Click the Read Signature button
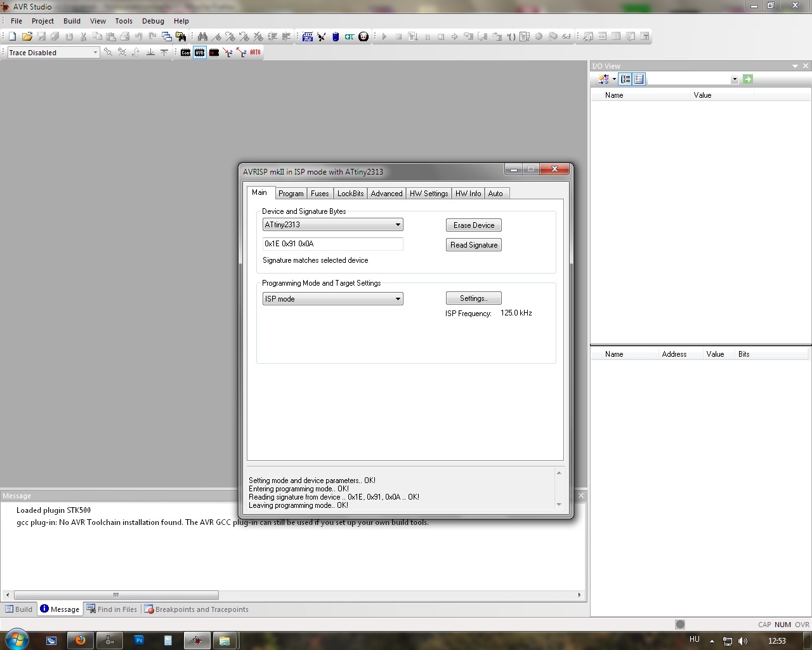This screenshot has height=650, width=812. tap(474, 245)
